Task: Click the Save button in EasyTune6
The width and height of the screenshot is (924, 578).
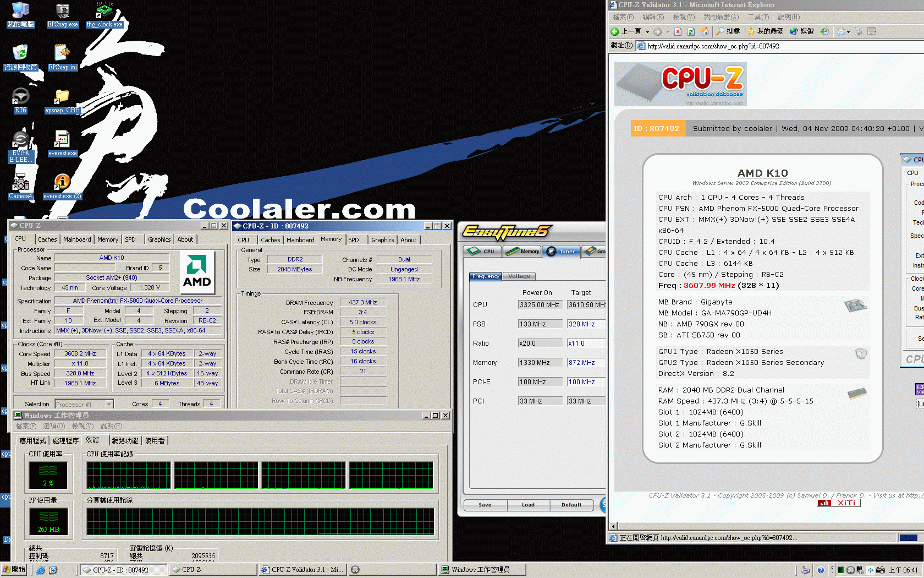Action: (485, 505)
